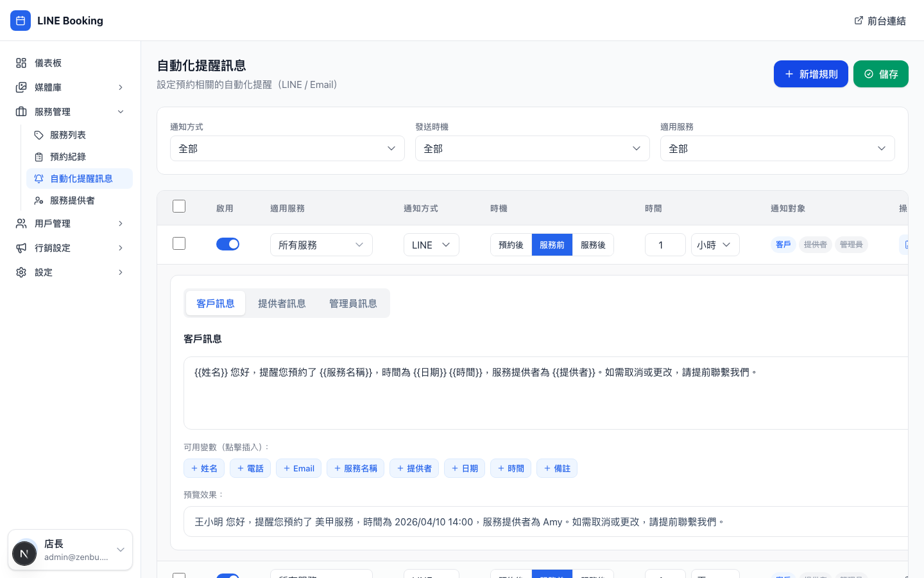Viewport: 924px width, 578px height.
Task: Select the 媒體庫 media library icon
Action: 21,87
